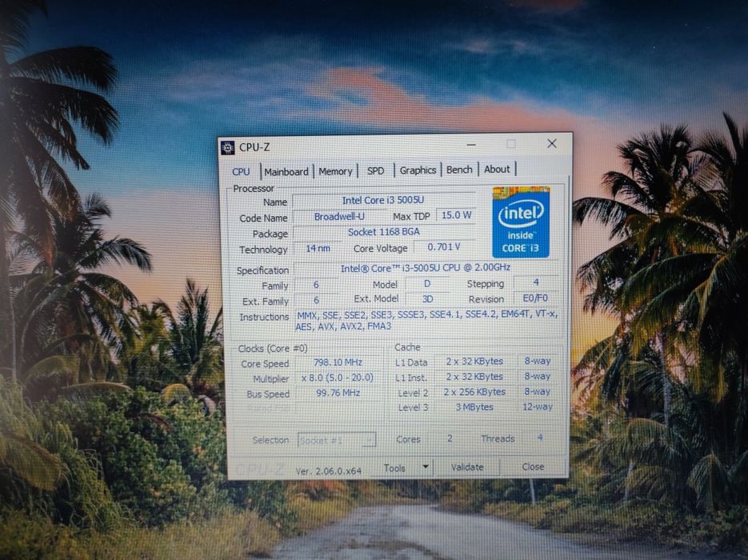The image size is (748, 560).
Task: Open the SPD tab
Action: click(375, 170)
